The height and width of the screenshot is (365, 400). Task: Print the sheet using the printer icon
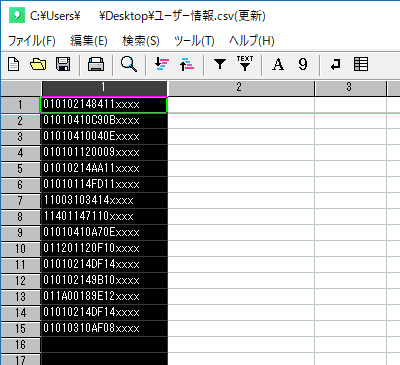click(96, 64)
